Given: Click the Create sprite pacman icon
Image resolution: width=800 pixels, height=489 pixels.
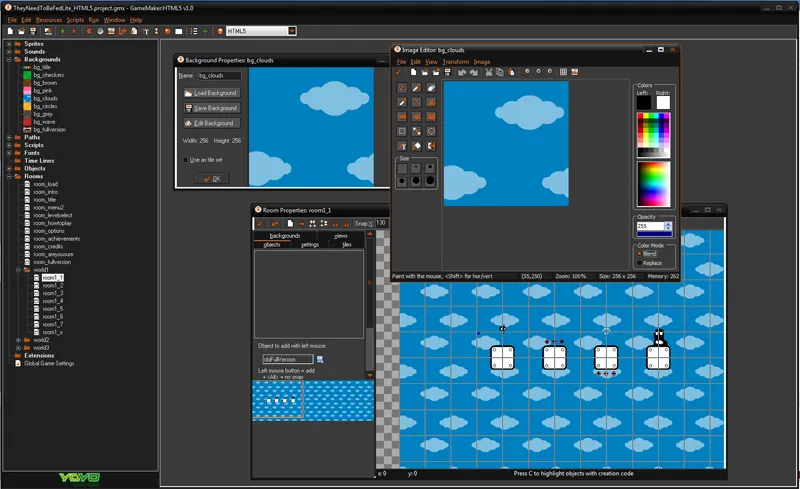Looking at the screenshot, I should (x=89, y=31).
